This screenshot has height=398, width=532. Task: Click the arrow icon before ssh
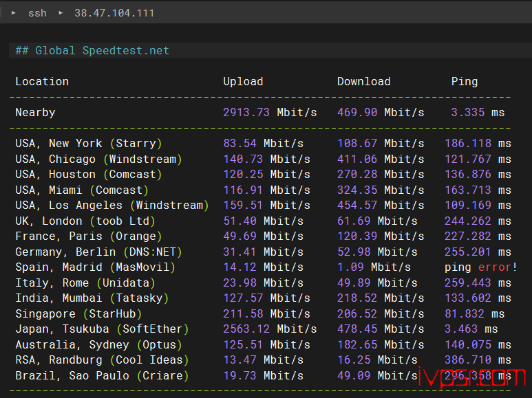pos(14,13)
